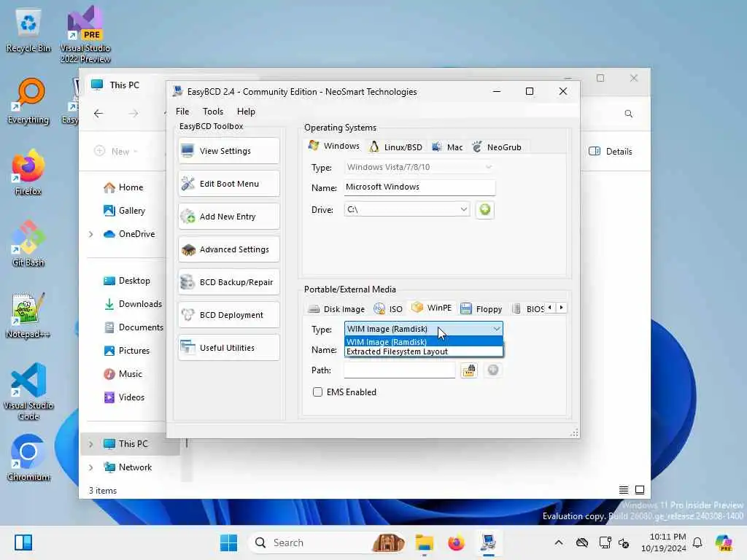Click the browse for path binoculars icon
This screenshot has width=747, height=560.
click(x=469, y=370)
